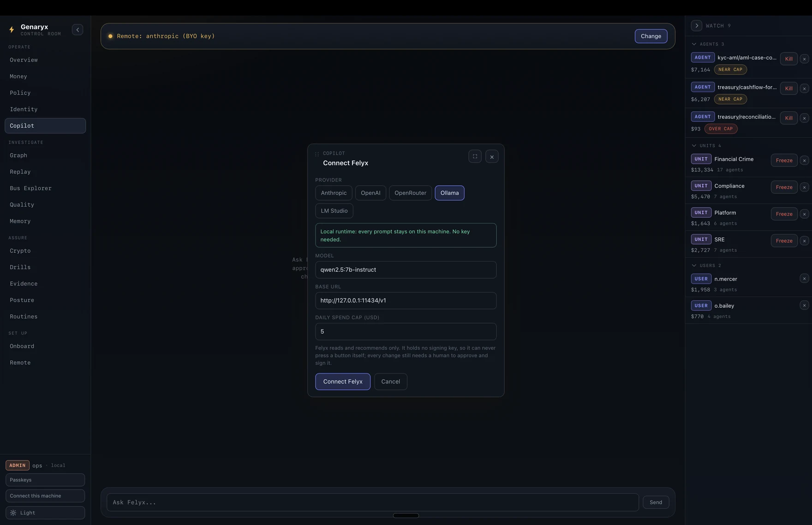Cancel the Connect Felyx dialog
This screenshot has height=525, width=812.
tap(390, 382)
